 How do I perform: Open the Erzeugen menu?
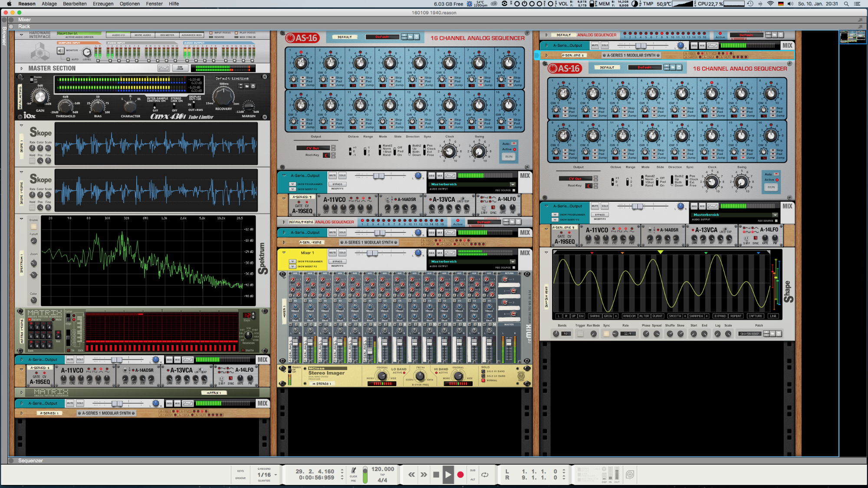tap(103, 4)
